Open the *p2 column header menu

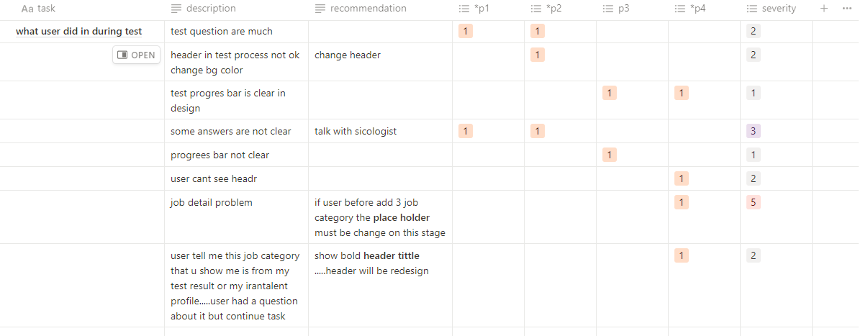[x=553, y=9]
